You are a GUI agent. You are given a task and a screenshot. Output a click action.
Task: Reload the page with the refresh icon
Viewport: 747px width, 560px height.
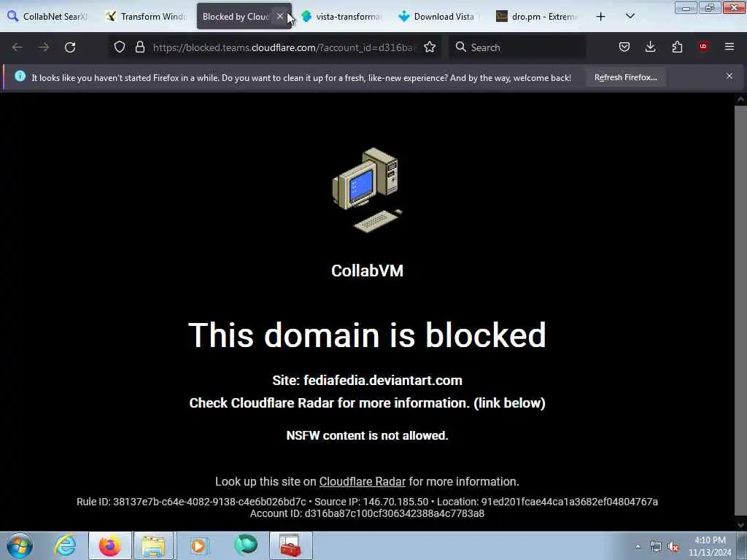tap(70, 47)
